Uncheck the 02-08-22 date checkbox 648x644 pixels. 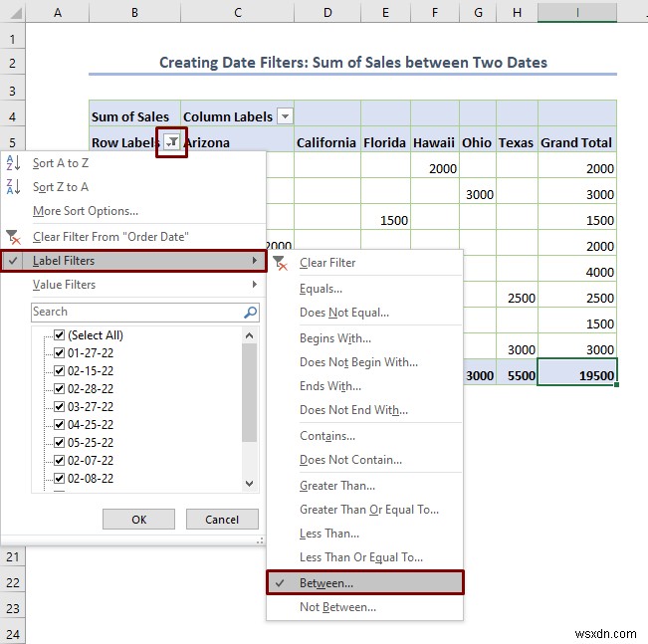tap(59, 478)
